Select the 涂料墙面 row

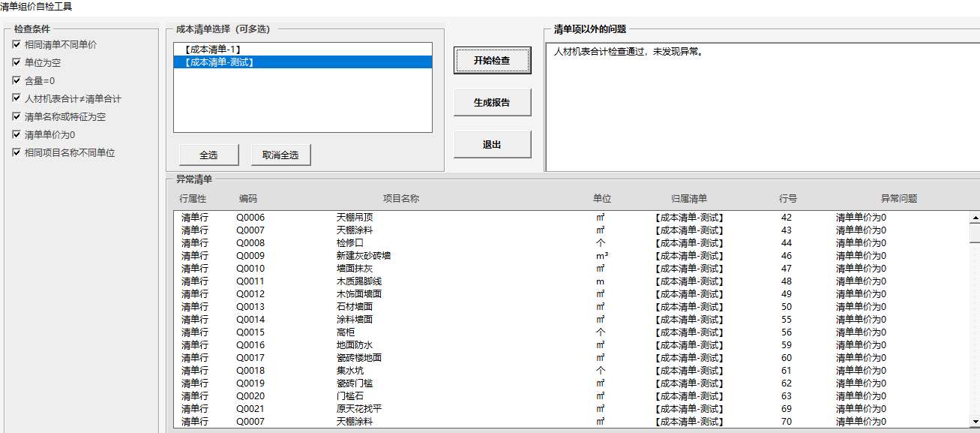click(571, 320)
